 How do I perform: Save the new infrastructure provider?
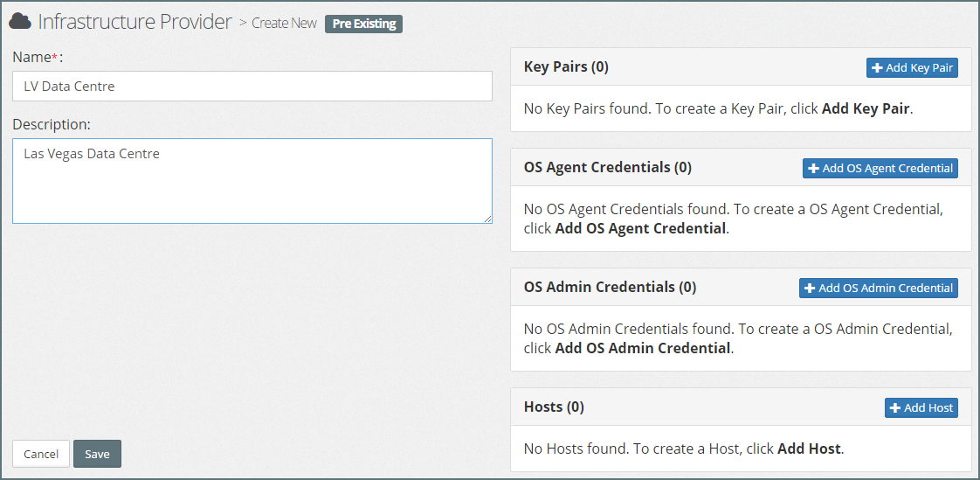click(x=97, y=454)
